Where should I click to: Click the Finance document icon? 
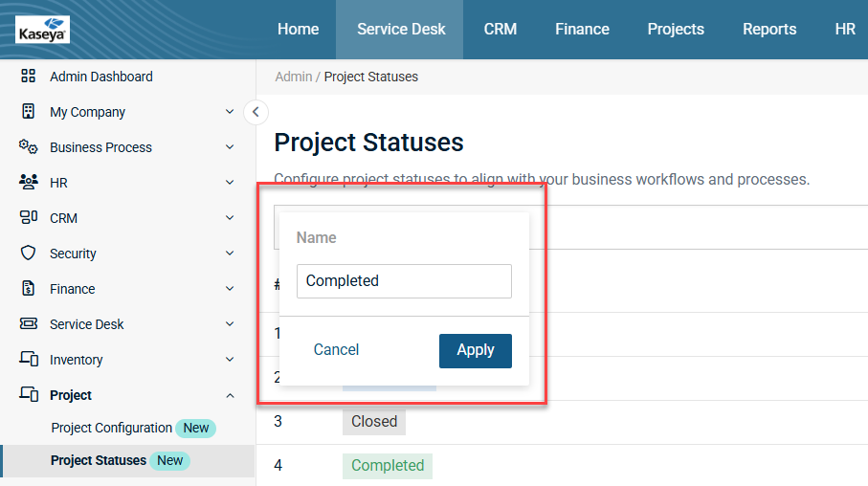tap(29, 289)
